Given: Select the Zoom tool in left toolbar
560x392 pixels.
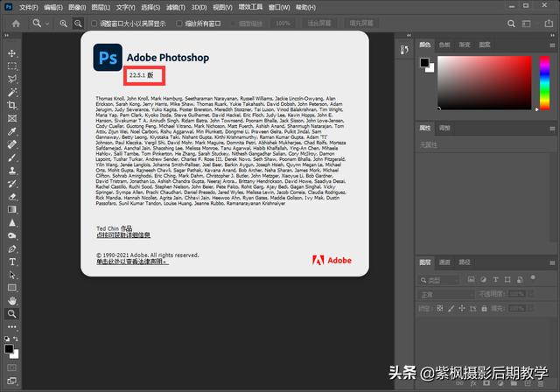Looking at the screenshot, I should [x=11, y=314].
